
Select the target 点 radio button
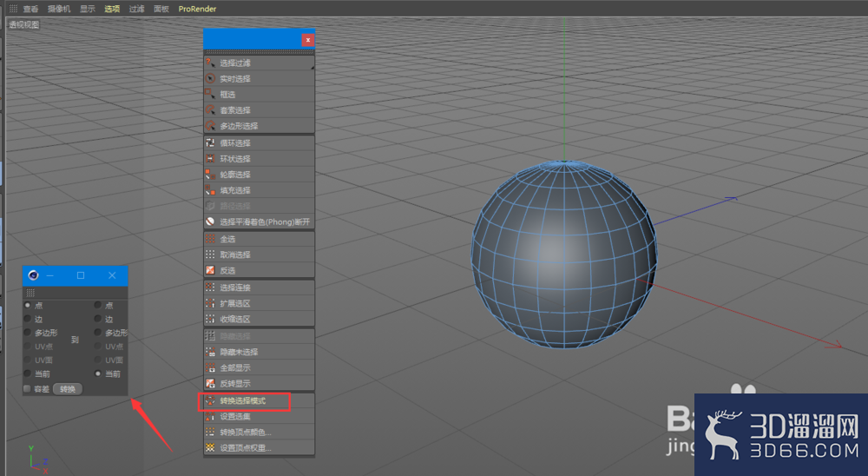[x=98, y=306]
